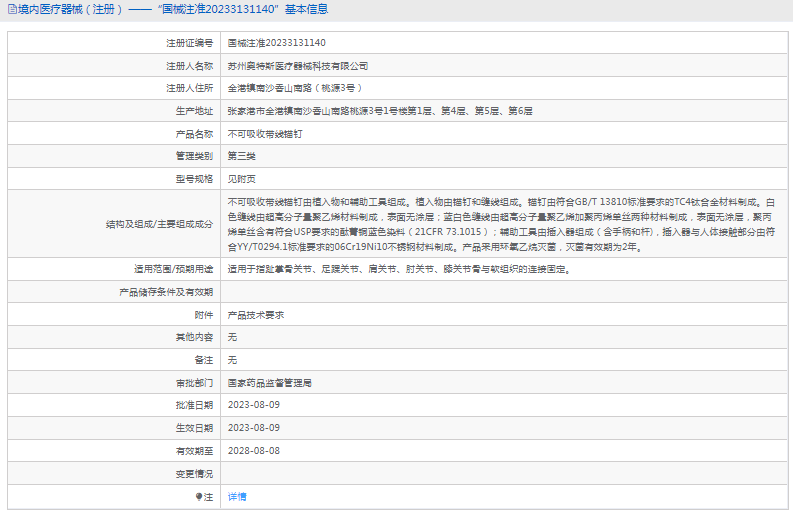Open the 详情 link in the 注 row
793x515 pixels.
[237, 497]
